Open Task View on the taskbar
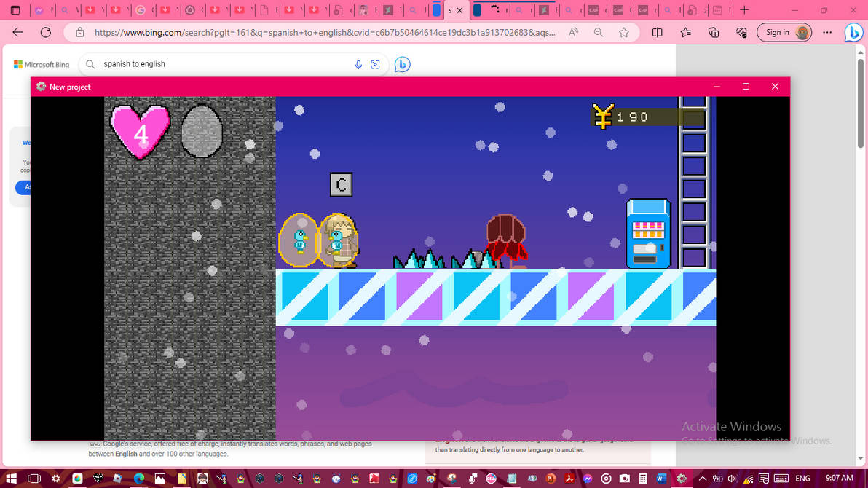 [34, 478]
